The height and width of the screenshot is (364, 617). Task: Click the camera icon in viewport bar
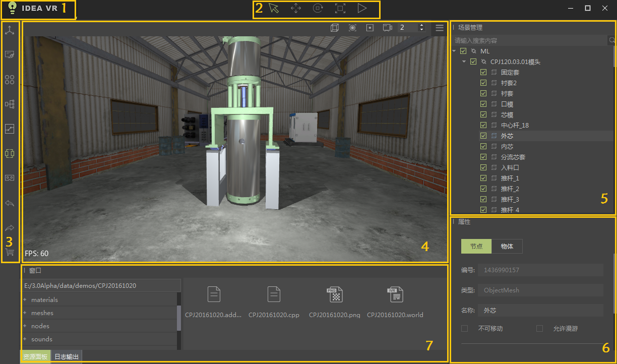pos(388,28)
